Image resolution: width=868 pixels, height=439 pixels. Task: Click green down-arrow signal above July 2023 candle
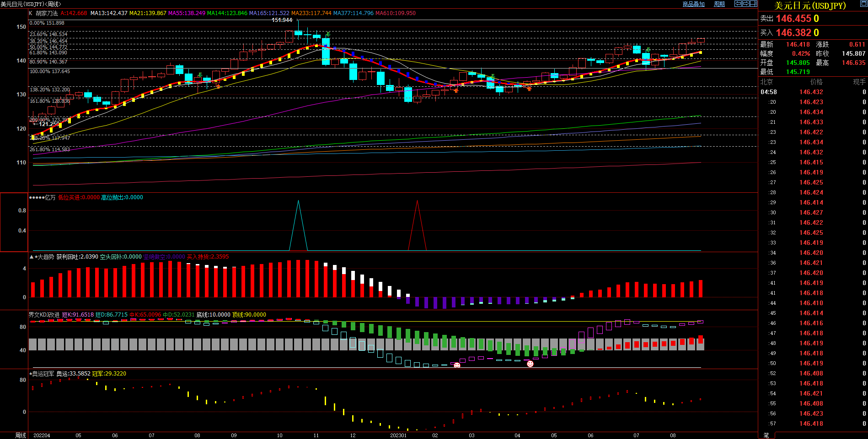[648, 50]
